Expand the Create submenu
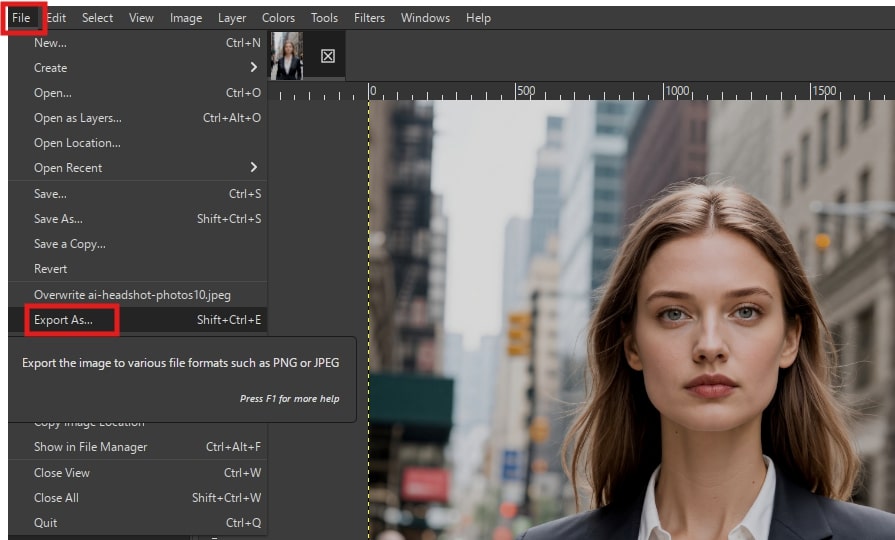The image size is (895, 540). coord(138,68)
